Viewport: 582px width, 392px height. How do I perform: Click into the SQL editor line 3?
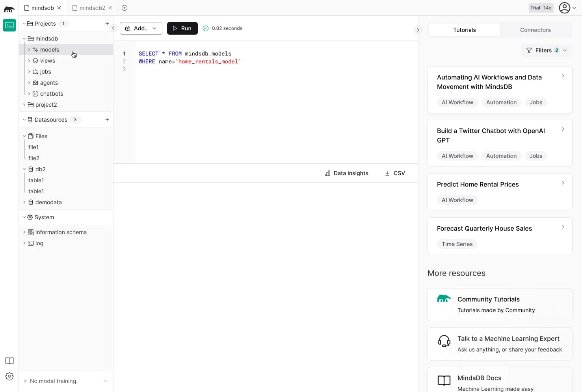[276, 69]
